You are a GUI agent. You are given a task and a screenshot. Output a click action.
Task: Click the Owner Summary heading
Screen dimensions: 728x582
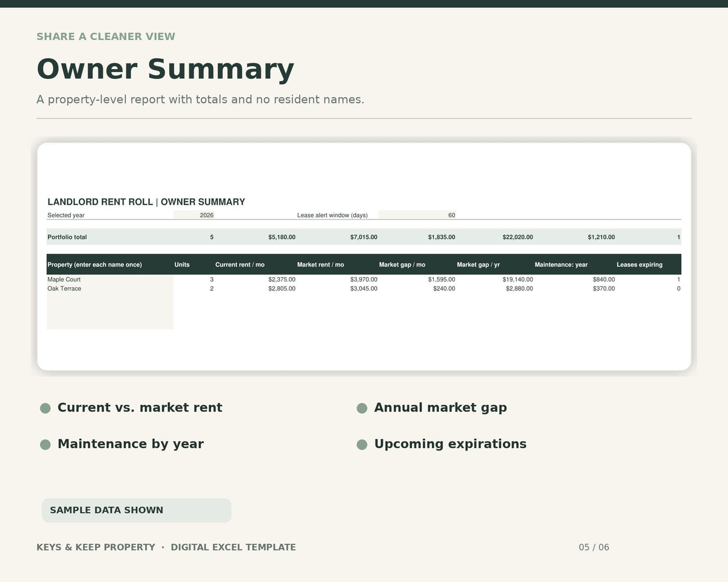(x=166, y=69)
